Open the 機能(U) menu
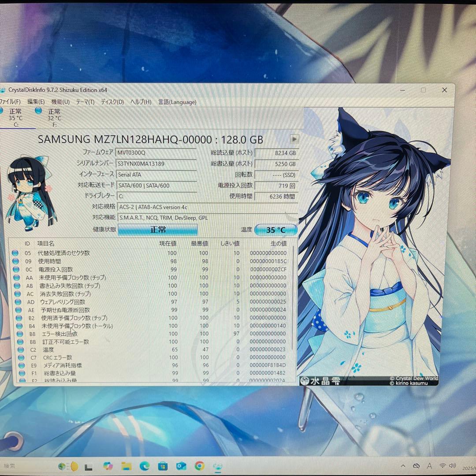476x476 pixels. 59,102
